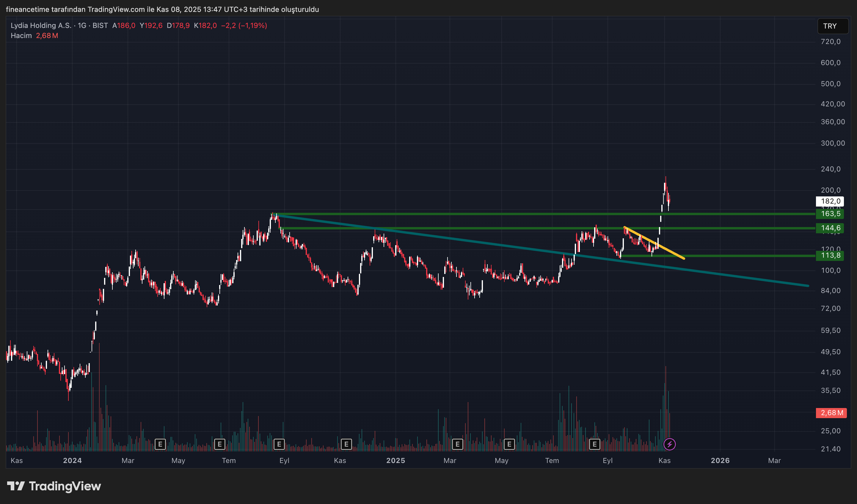Image resolution: width=857 pixels, height=504 pixels.
Task: Click the green 163,5 price label
Action: coord(830,214)
